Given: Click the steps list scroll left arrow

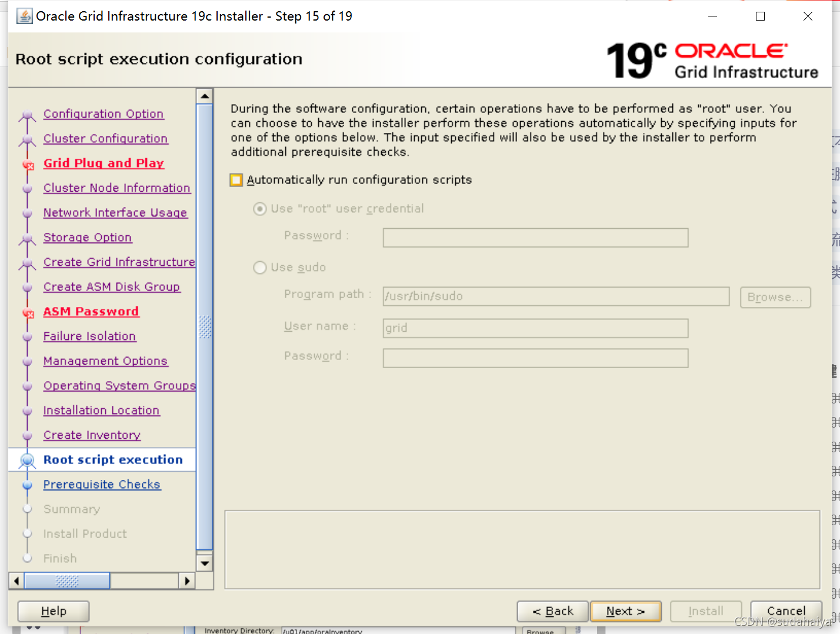Looking at the screenshot, I should pos(16,581).
